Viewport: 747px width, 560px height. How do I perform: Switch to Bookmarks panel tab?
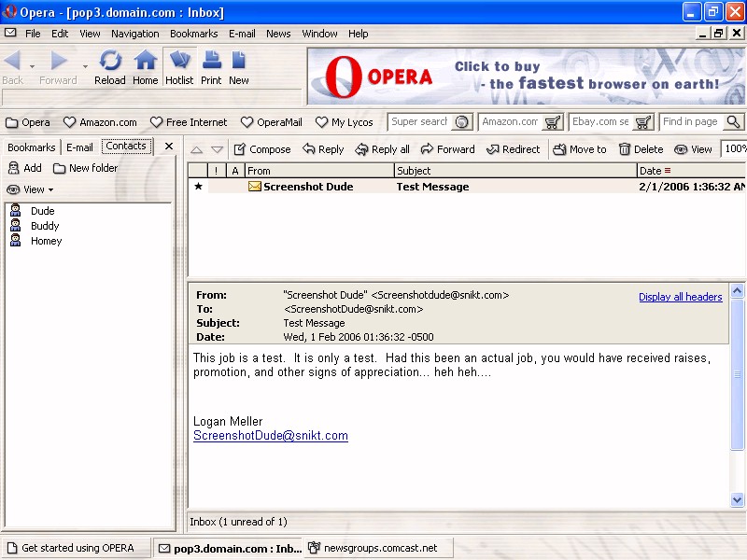click(x=32, y=147)
